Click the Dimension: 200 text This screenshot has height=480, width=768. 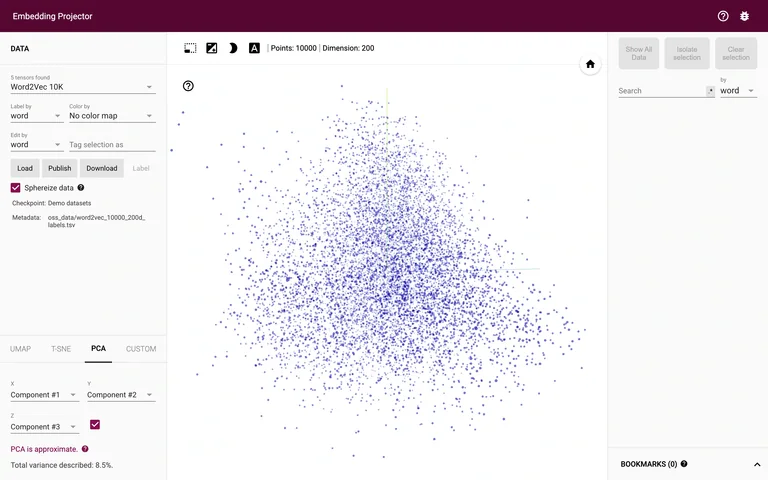coord(348,48)
